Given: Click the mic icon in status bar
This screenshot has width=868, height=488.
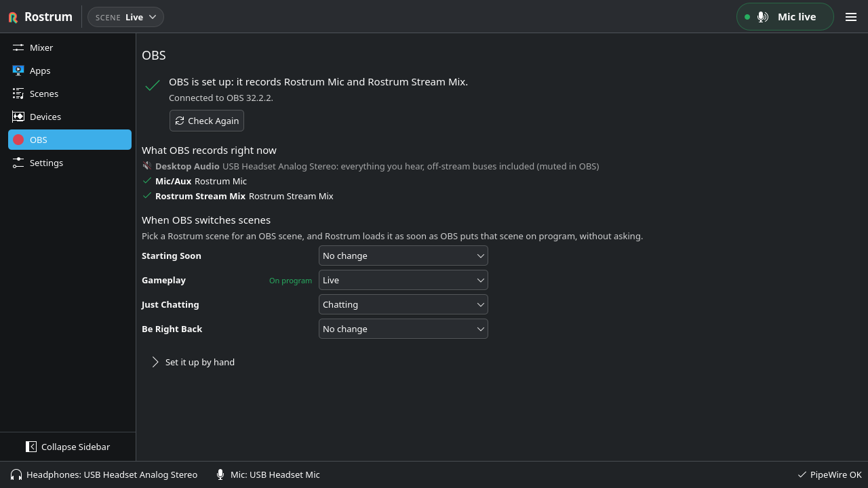Looking at the screenshot, I should [x=220, y=474].
